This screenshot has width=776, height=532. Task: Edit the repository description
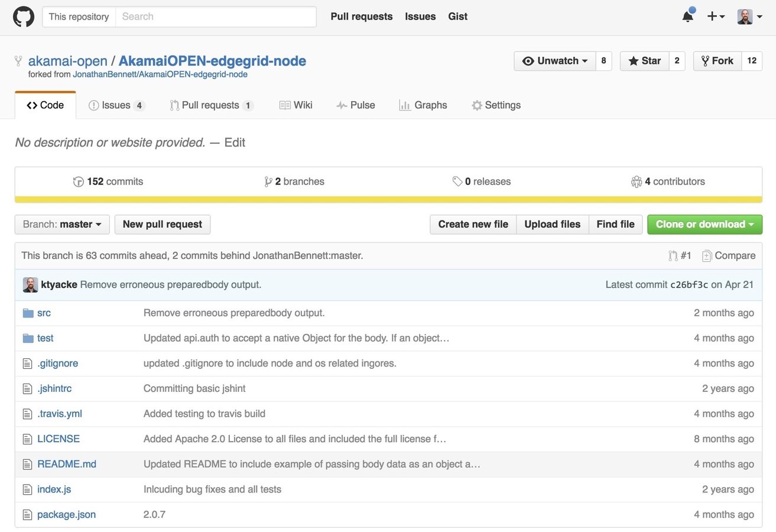(235, 142)
